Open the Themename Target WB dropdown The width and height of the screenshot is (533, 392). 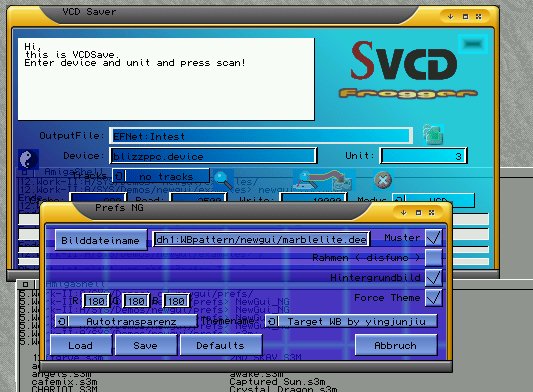pyautogui.click(x=351, y=321)
